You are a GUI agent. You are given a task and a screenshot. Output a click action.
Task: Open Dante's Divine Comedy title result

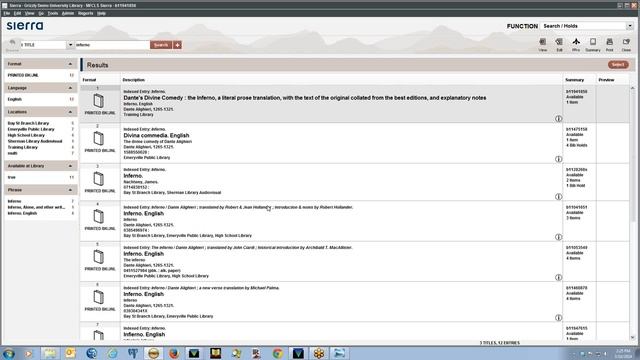point(304,98)
